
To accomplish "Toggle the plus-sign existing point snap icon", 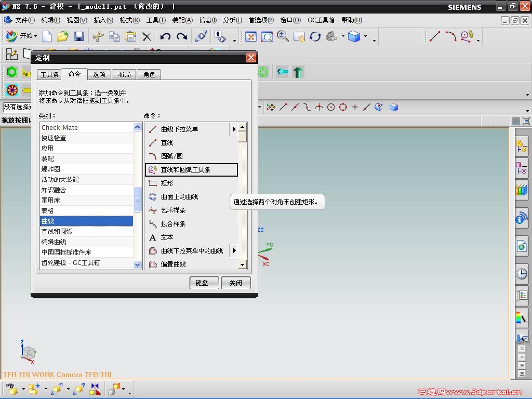I will click(355, 107).
